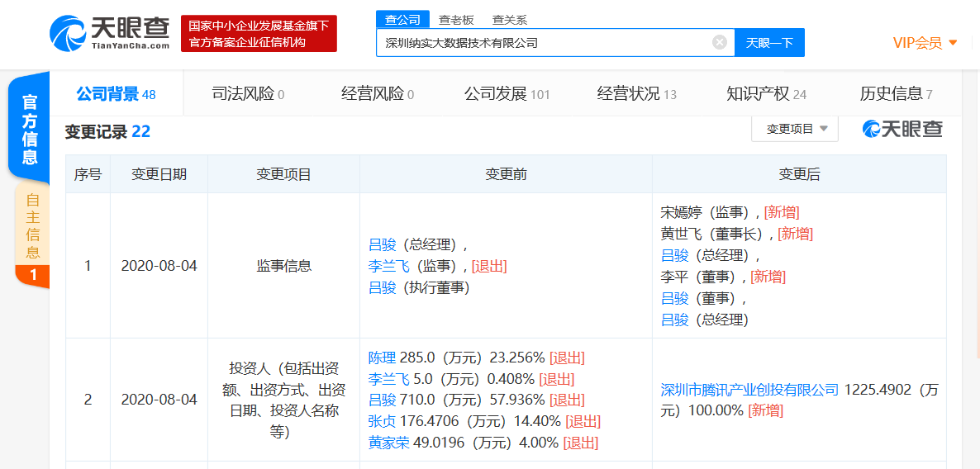Click the 陈理 investor name link
Viewport: 980px width, 469px height.
click(382, 358)
